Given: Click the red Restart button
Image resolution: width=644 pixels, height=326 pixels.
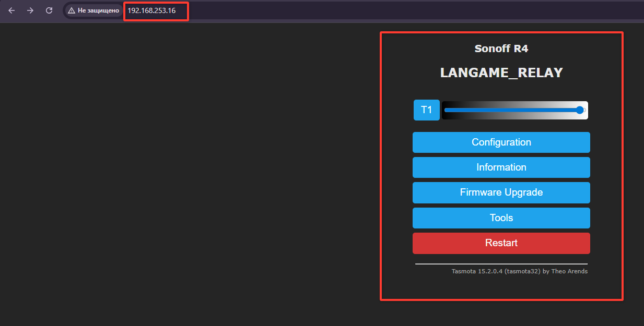Looking at the screenshot, I should [501, 243].
